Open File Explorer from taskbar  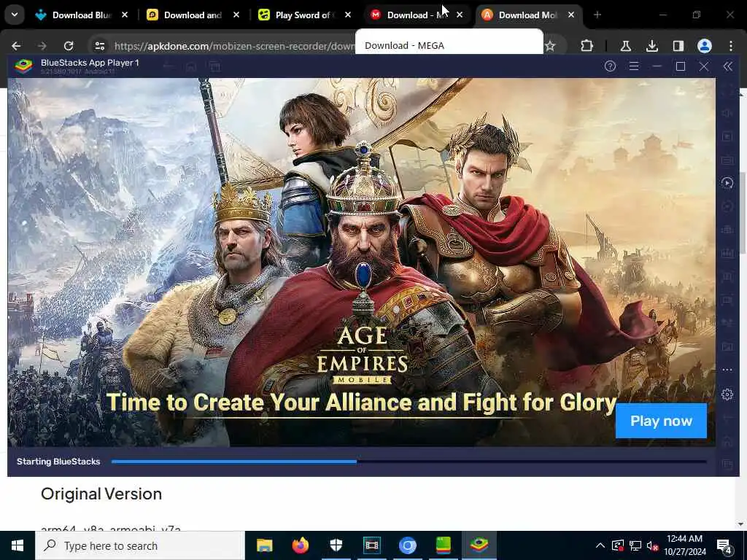[264, 545]
